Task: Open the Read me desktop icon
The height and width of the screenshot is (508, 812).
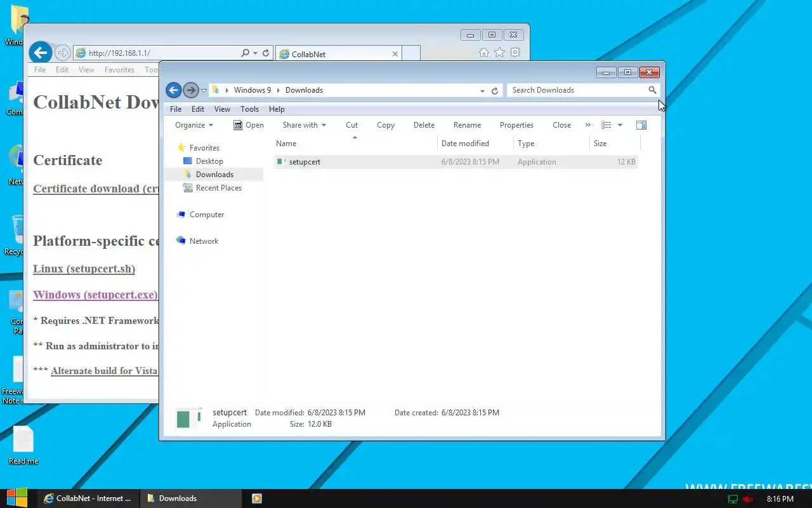Action: point(23,446)
